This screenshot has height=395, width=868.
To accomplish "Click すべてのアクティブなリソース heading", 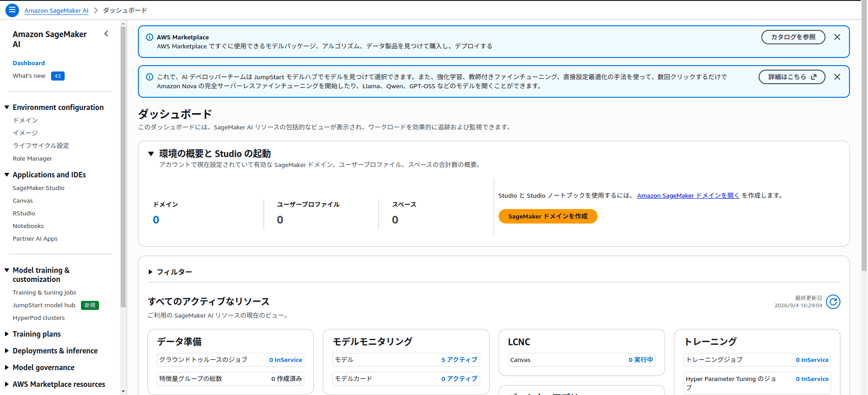I will pyautogui.click(x=208, y=302).
